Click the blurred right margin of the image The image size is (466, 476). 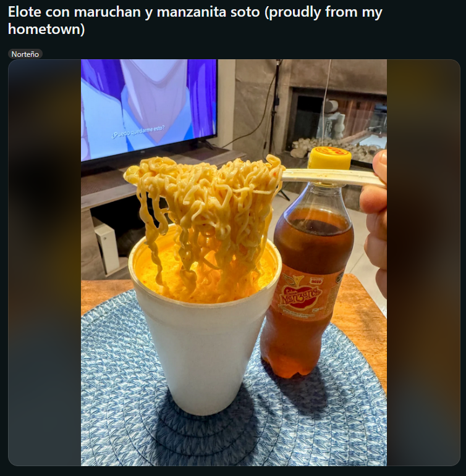click(x=423, y=262)
